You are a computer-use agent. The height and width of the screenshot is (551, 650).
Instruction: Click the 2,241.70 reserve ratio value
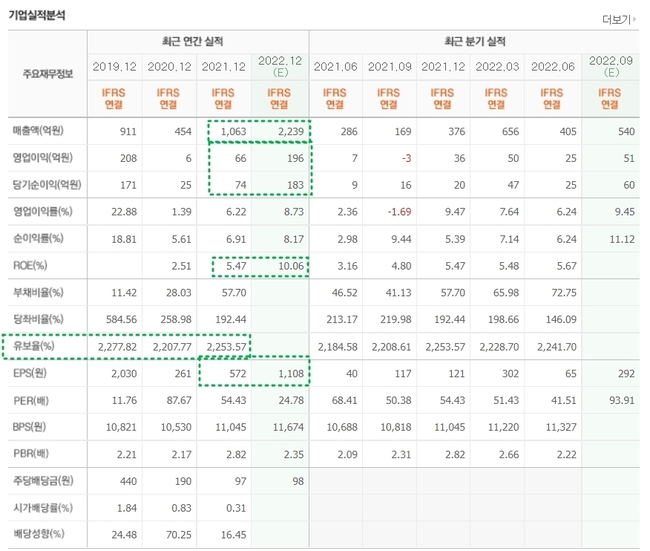coord(557,347)
